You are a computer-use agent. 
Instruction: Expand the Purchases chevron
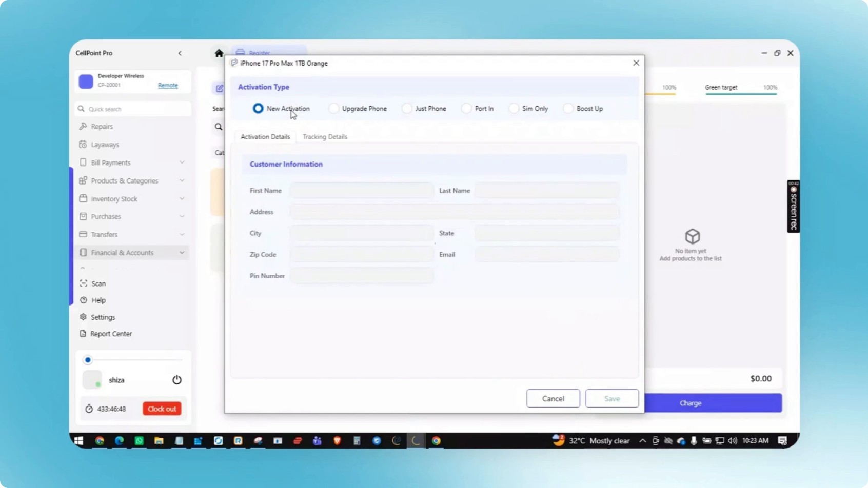tap(182, 216)
